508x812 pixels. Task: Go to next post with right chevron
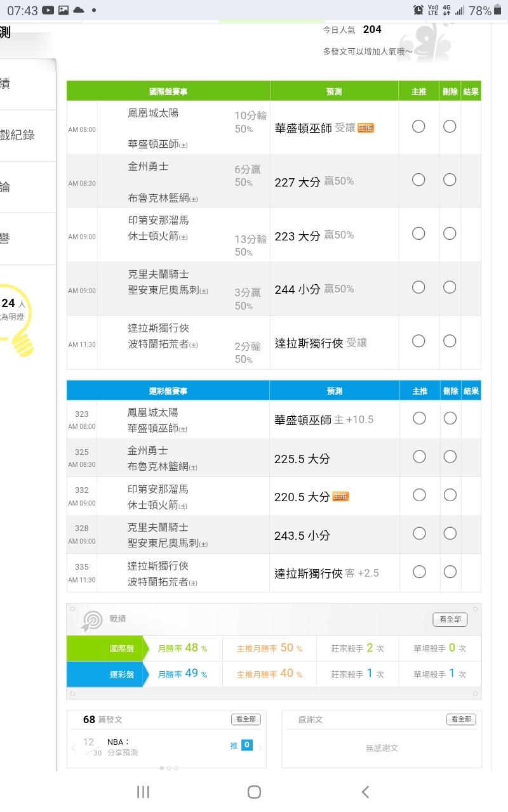(260, 748)
